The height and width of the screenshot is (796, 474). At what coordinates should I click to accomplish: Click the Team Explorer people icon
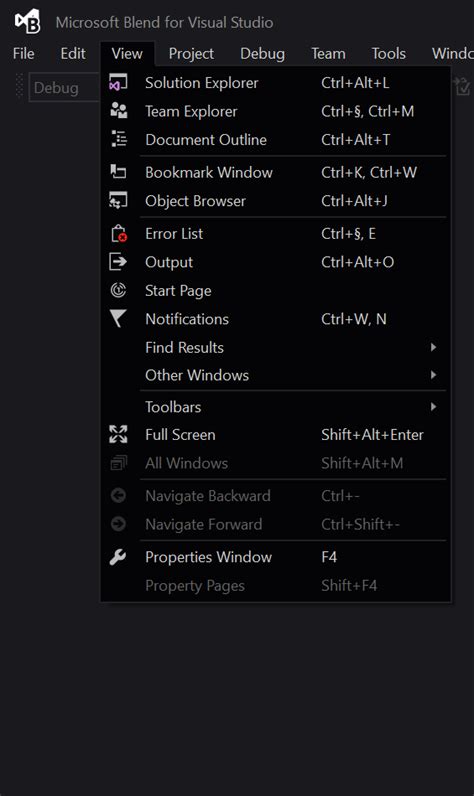click(118, 111)
